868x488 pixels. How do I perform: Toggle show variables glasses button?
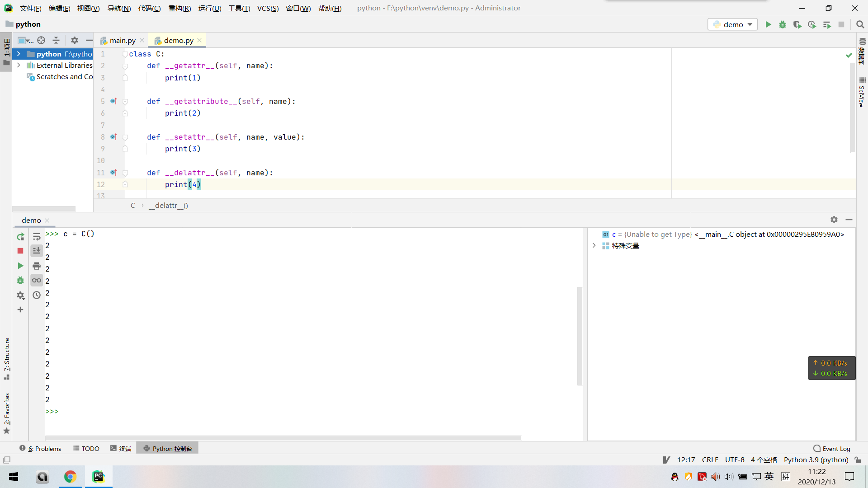point(37,281)
